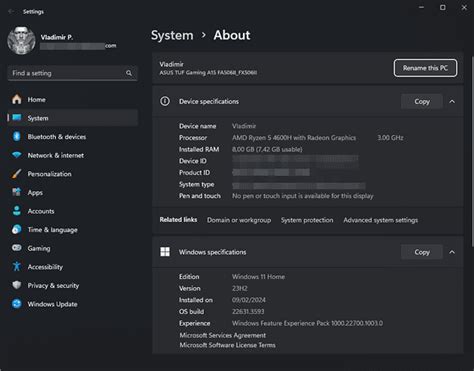Click the back arrow in title bar

point(11,12)
